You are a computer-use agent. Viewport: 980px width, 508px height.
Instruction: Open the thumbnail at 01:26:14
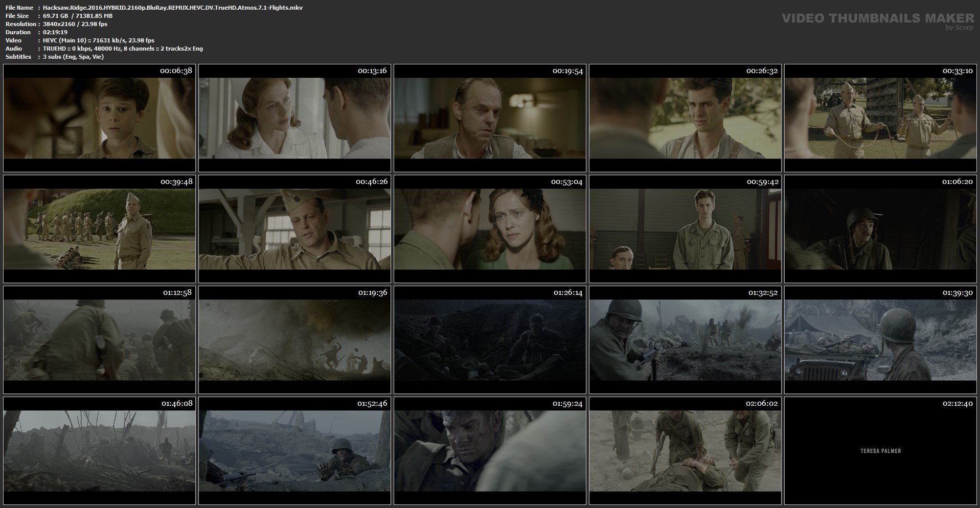pos(490,340)
